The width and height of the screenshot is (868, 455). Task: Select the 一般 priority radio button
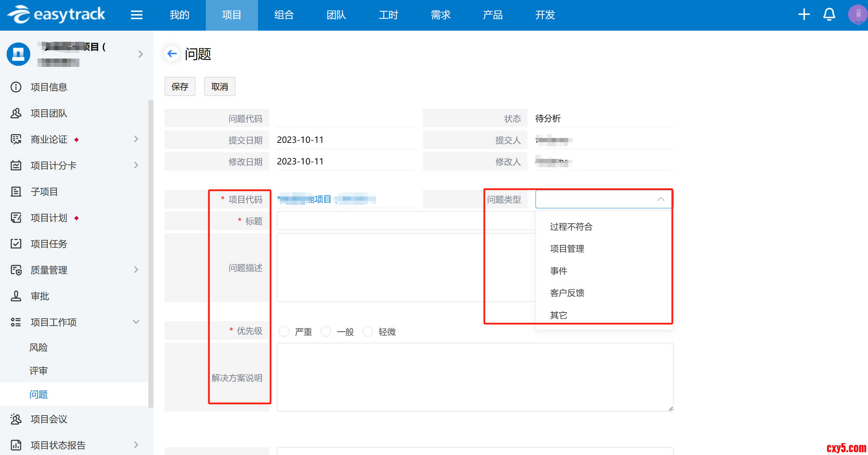pyautogui.click(x=326, y=331)
